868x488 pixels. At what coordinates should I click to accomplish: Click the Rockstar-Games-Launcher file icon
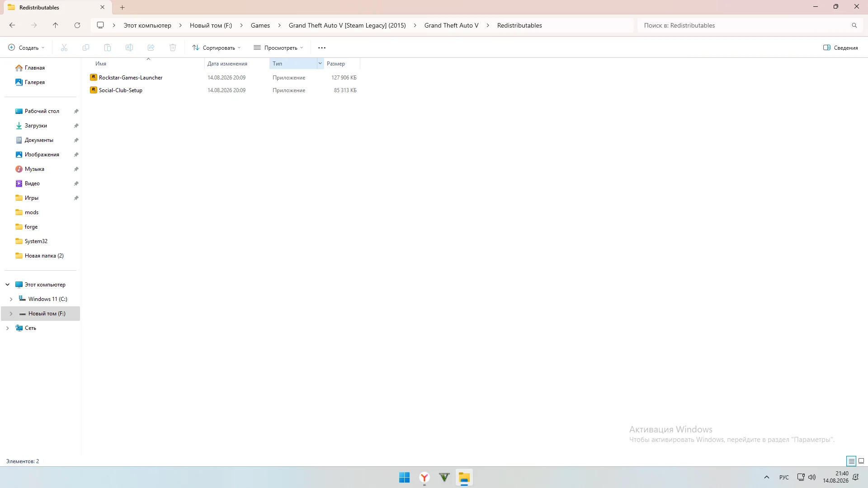point(94,77)
